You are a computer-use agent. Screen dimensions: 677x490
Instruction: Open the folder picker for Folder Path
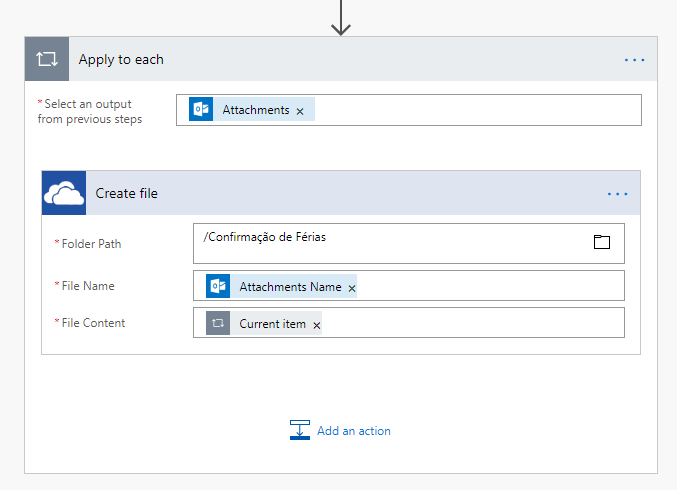(x=601, y=242)
